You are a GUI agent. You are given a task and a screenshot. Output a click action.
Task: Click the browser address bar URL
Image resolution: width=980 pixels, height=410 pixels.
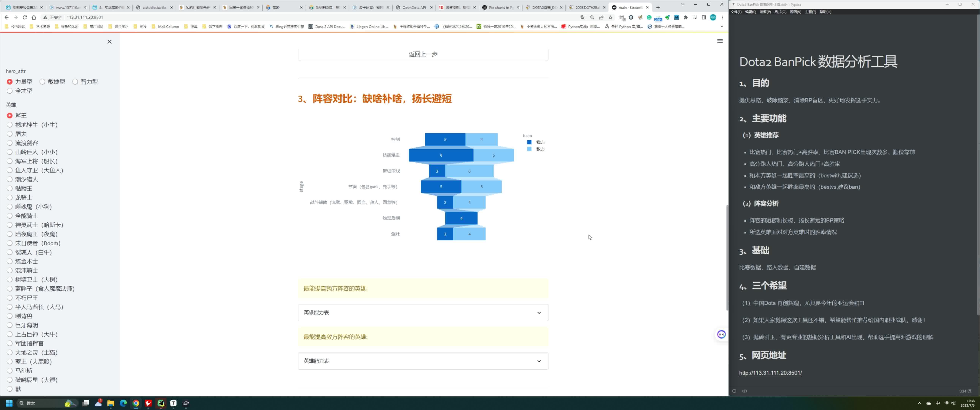85,17
